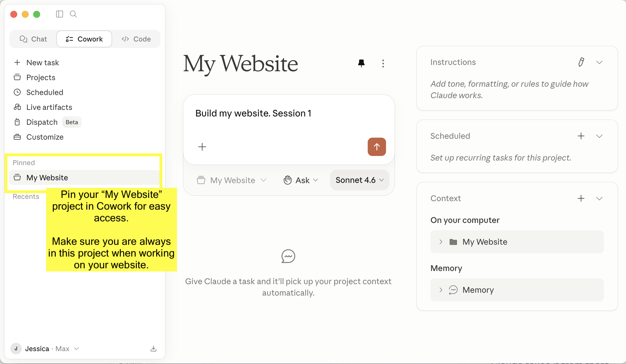
Task: Open the My Website project dropdown
Action: 232,180
